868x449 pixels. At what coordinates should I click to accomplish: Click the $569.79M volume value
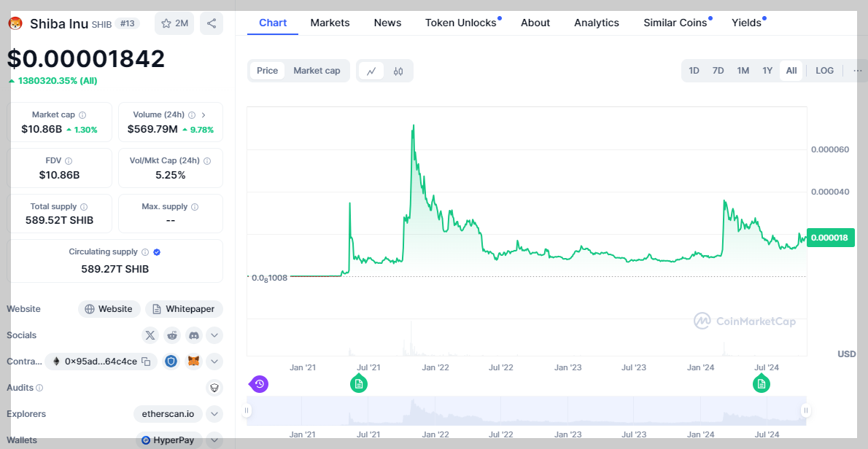pyautogui.click(x=152, y=130)
